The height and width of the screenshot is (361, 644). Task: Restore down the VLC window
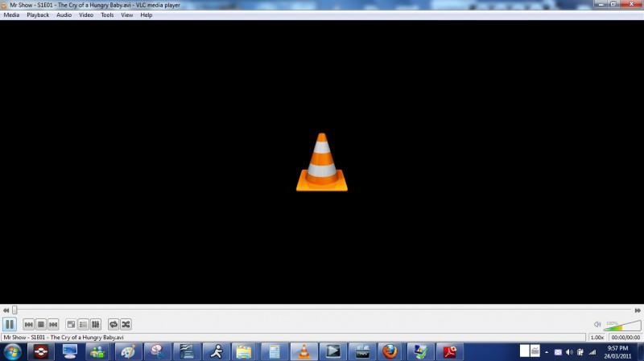pos(613,4)
